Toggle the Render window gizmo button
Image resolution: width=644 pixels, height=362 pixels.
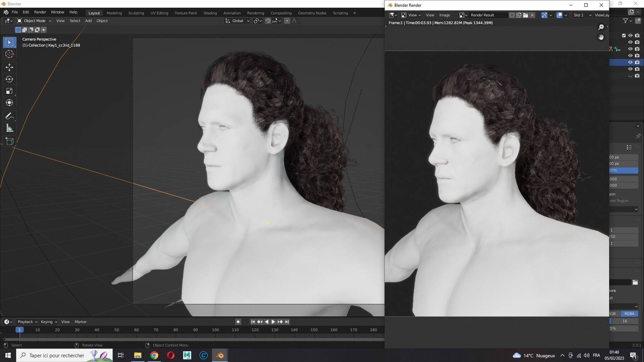pos(544,15)
